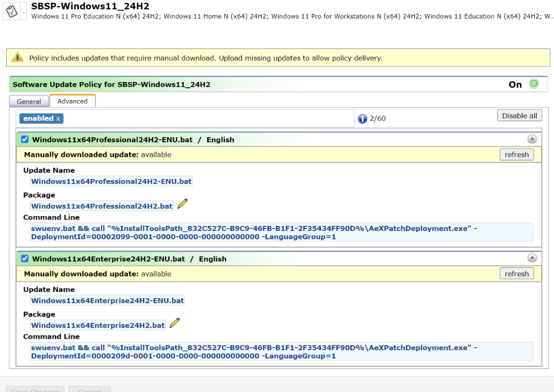
Task: Collapse the Windows11x64Enterprise24H2-ENU.bat section
Action: (532, 258)
